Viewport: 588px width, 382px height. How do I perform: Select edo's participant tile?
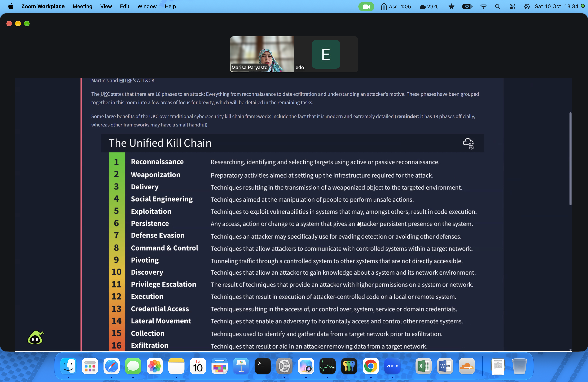pos(326,54)
